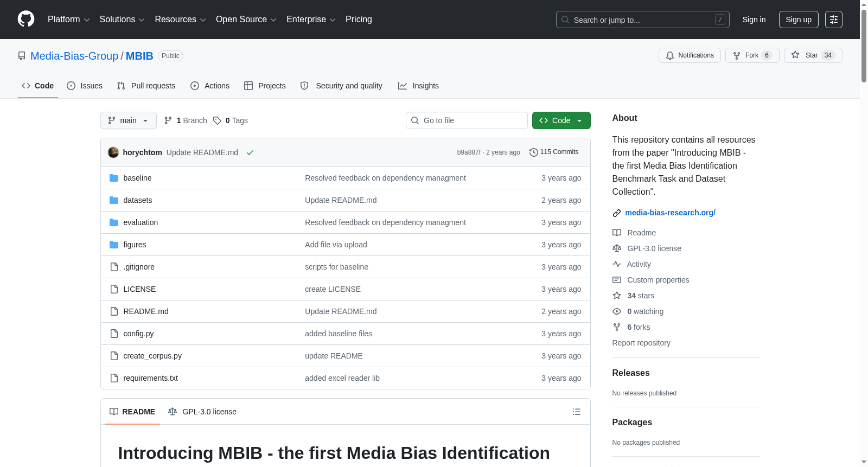Click Report repository link
Screen dimensions: 868x467
tap(641, 343)
